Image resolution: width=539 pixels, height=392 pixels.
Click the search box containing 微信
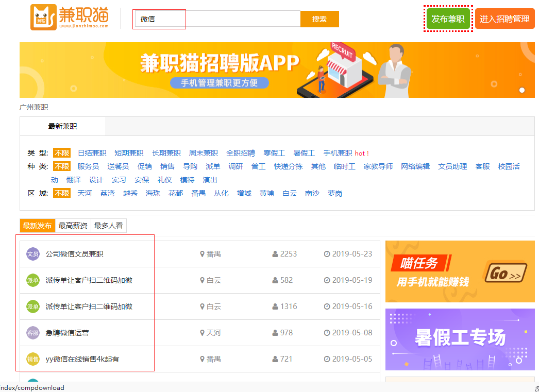(217, 19)
